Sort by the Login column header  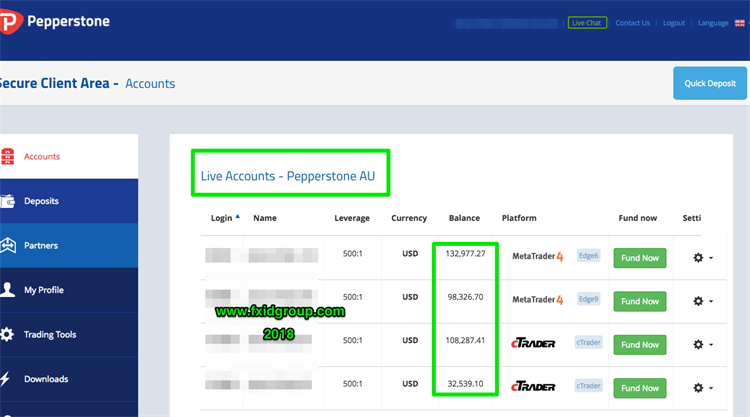(x=225, y=218)
